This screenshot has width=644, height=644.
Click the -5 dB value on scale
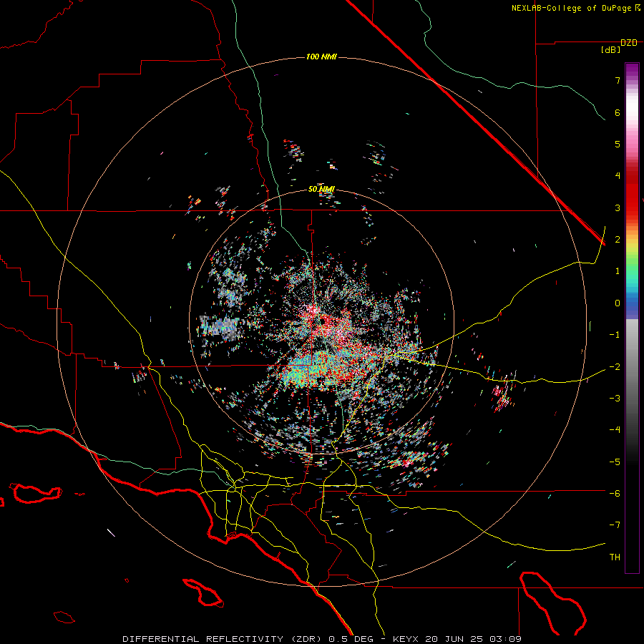pyautogui.click(x=615, y=462)
